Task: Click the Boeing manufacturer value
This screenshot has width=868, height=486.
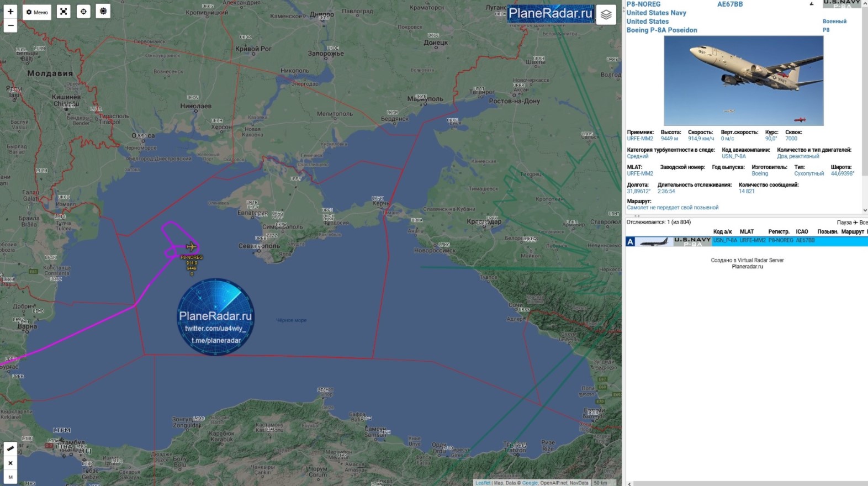Action: coord(760,173)
